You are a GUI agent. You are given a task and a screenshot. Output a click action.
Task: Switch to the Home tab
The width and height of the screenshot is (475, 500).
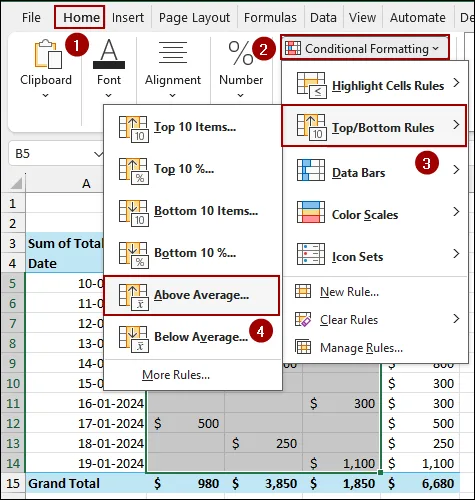point(81,17)
